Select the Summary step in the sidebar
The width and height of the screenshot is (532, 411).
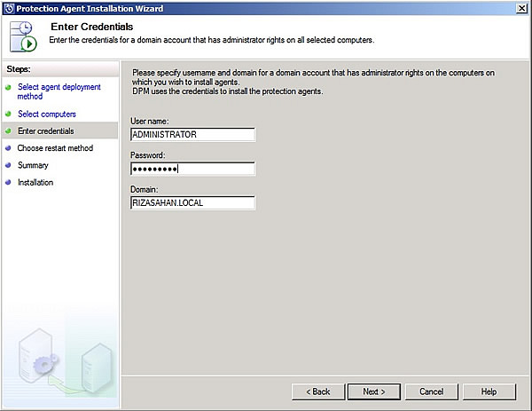[x=33, y=165]
